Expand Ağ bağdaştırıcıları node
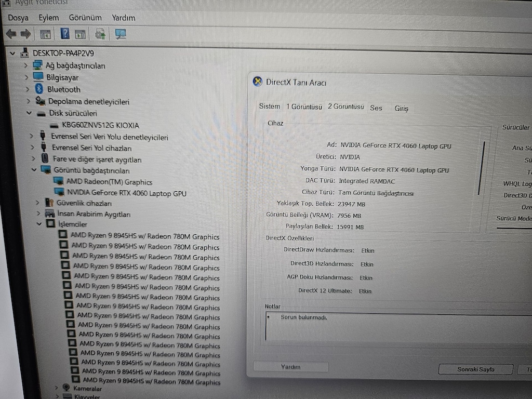Image resolution: width=532 pixels, height=399 pixels. pyautogui.click(x=26, y=65)
